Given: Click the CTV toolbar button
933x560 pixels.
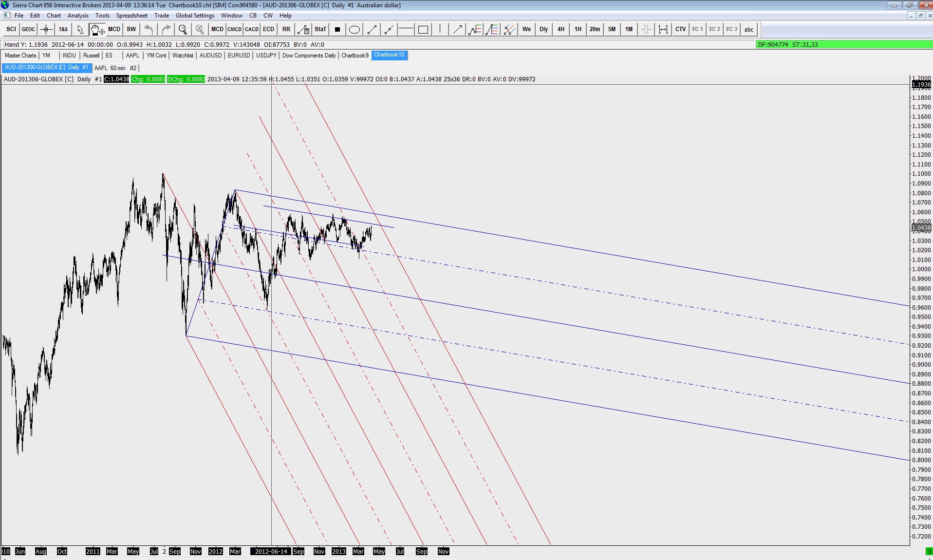Looking at the screenshot, I should (681, 29).
